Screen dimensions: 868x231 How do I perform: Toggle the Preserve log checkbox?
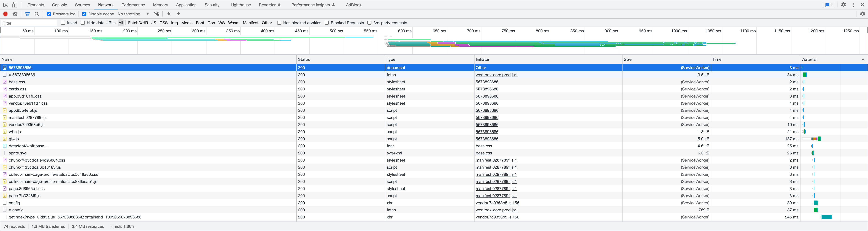(49, 14)
